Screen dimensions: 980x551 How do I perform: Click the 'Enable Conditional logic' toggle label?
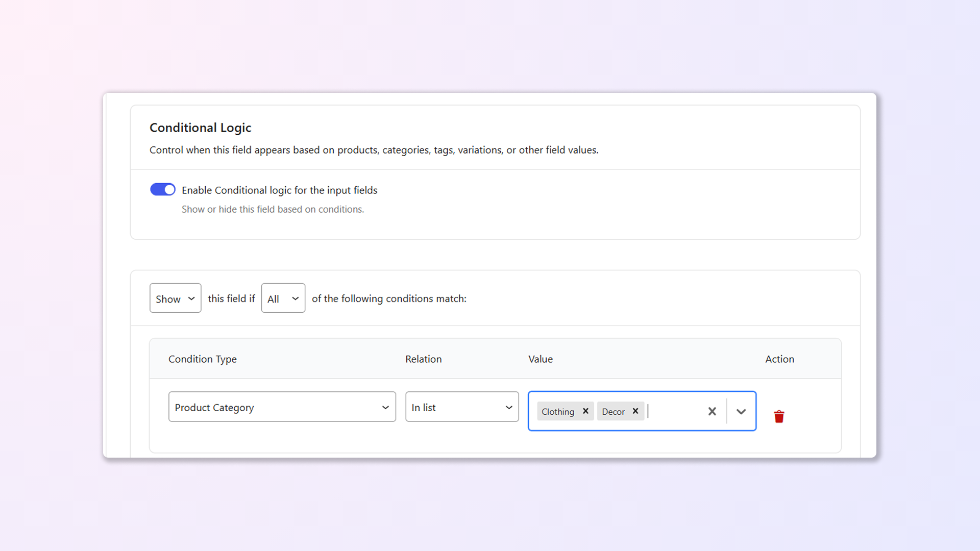[279, 190]
